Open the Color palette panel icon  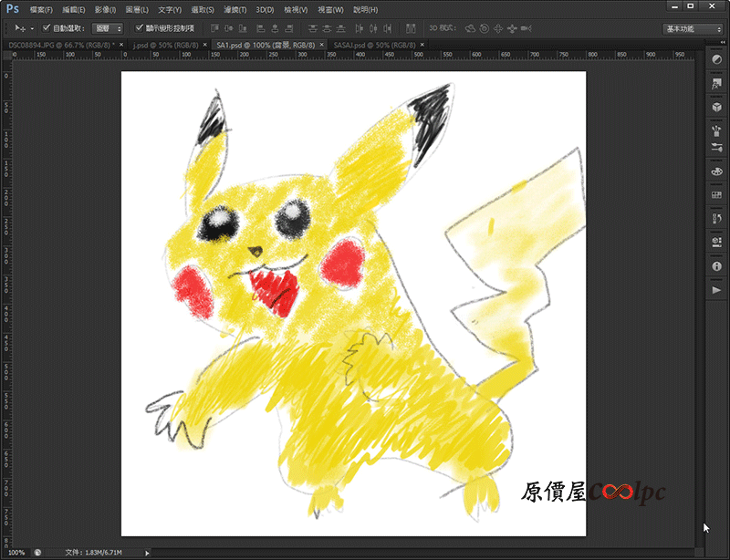717,171
